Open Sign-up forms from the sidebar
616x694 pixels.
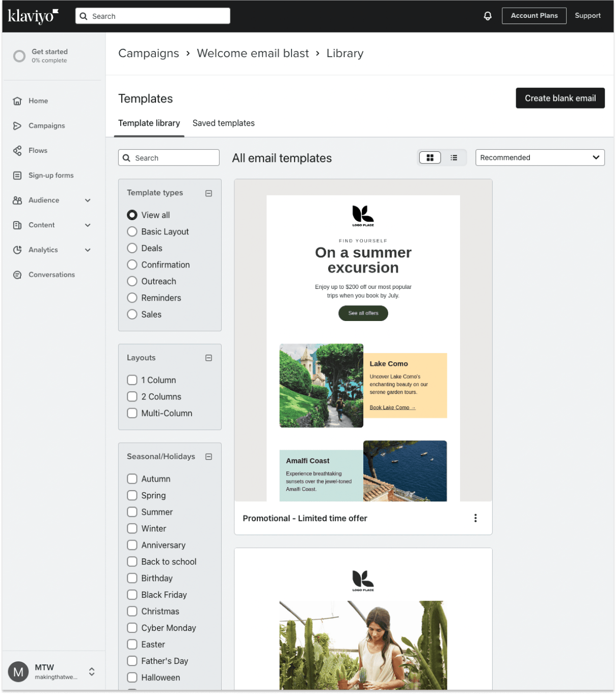(x=50, y=175)
